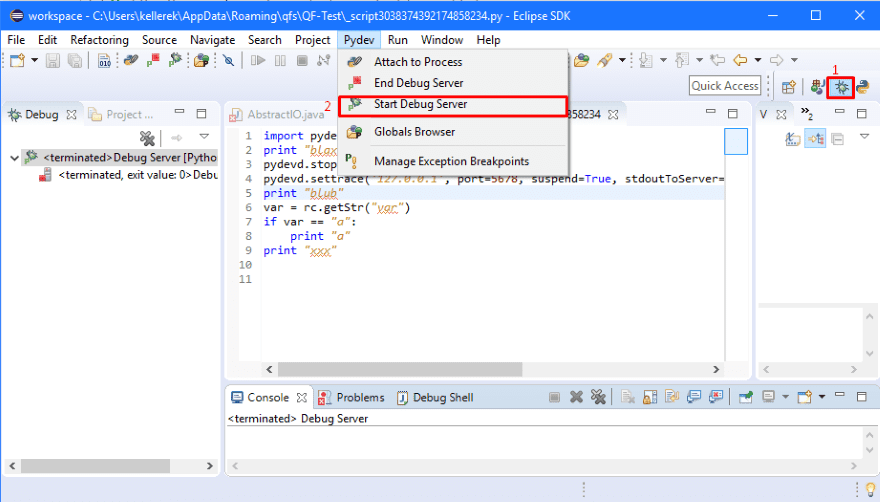
Task: Open the Run menu
Action: tap(397, 40)
